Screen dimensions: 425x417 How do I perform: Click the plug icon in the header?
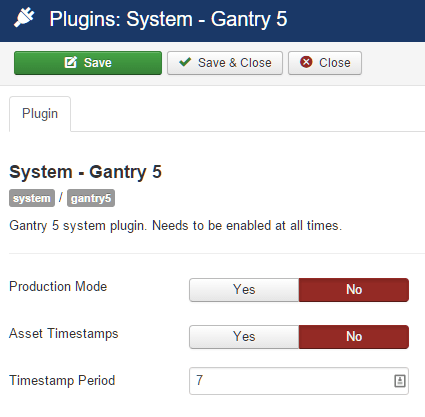[24, 18]
